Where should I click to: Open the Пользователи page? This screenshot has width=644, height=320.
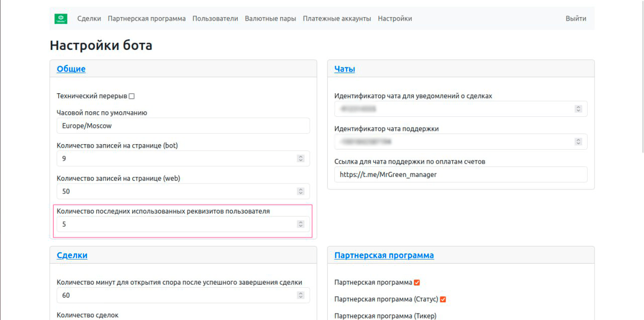click(215, 19)
